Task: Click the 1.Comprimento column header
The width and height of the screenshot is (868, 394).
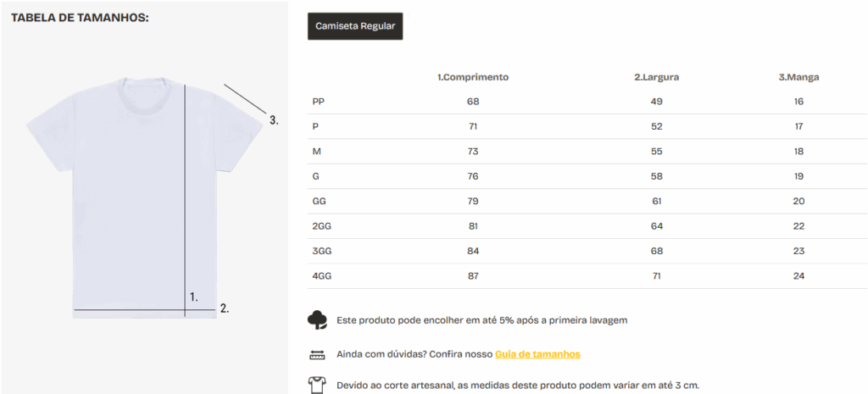Action: [473, 77]
